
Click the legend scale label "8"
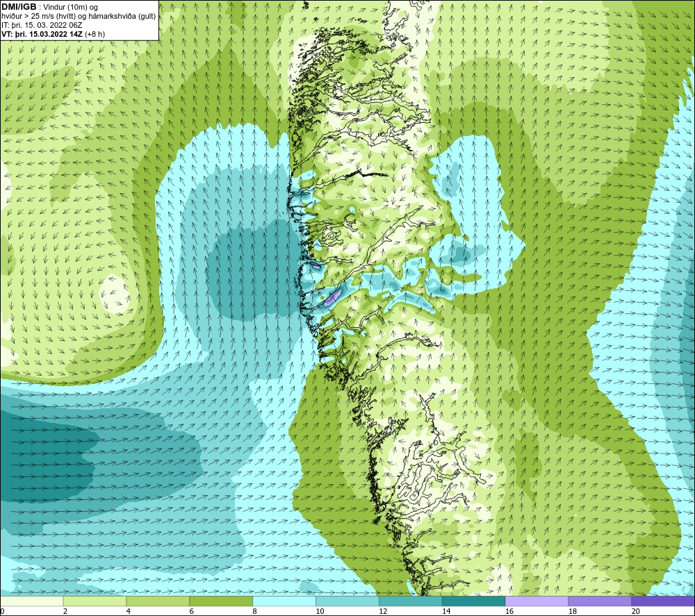click(x=255, y=612)
